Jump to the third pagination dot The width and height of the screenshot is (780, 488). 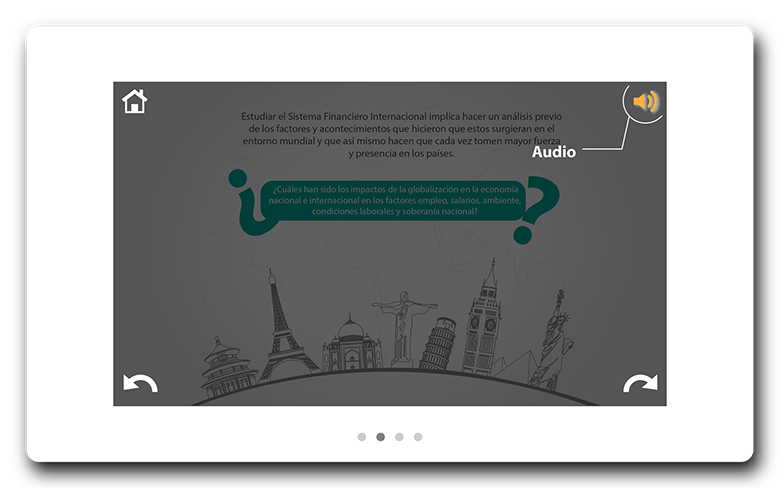(x=399, y=437)
